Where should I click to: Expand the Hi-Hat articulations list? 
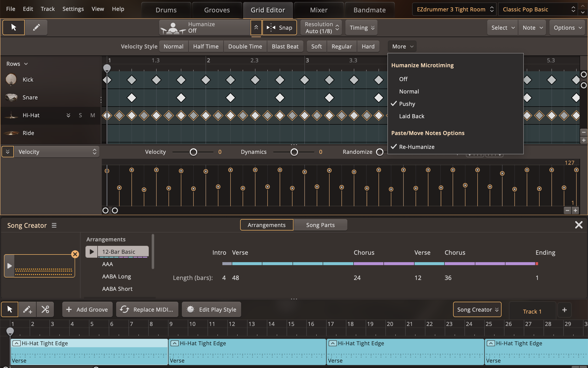[68, 115]
